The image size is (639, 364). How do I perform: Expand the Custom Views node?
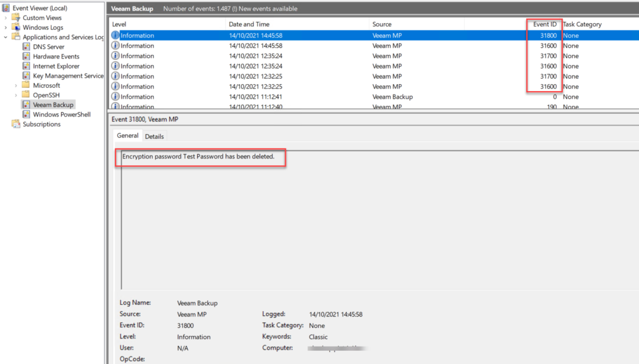pos(6,17)
